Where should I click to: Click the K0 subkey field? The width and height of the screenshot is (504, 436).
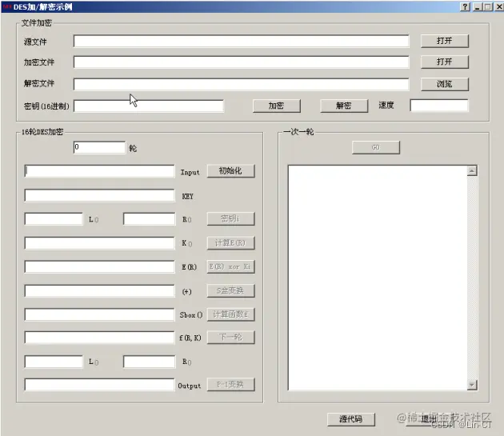click(99, 243)
